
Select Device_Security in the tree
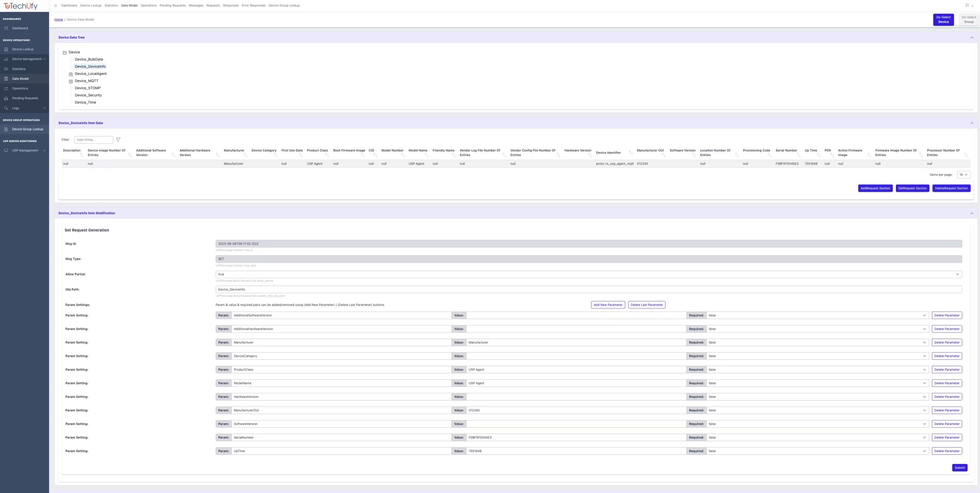pos(88,95)
